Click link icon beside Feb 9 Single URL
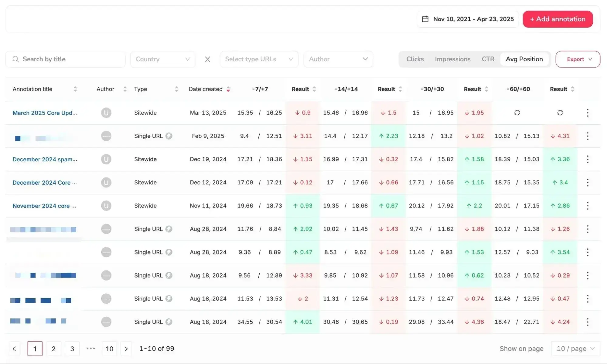 (169, 136)
